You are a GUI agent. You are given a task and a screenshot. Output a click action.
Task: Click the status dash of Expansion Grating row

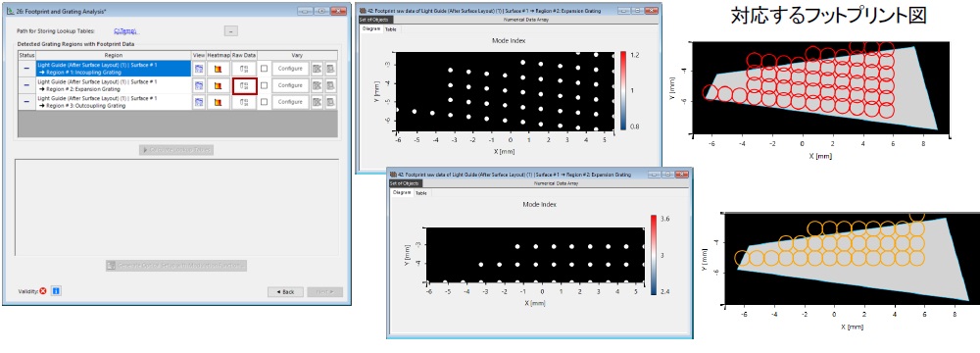(26, 85)
